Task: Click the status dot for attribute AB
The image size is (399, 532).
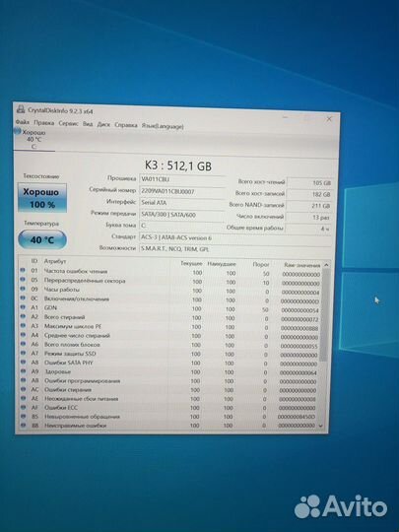Action: point(23,380)
